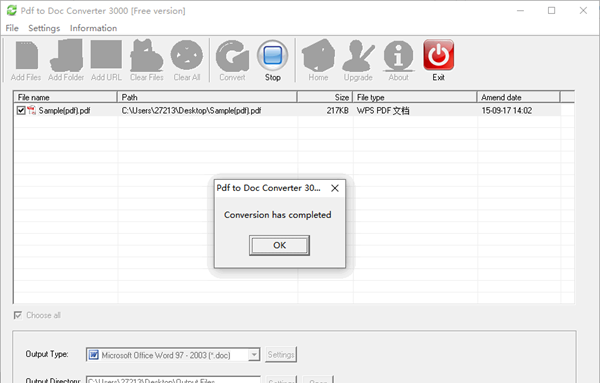Minimize the converter window

coord(520,11)
